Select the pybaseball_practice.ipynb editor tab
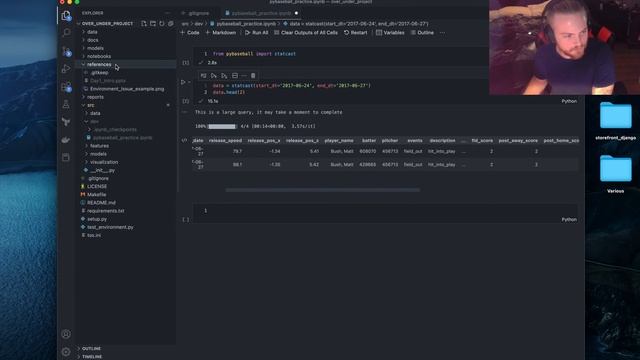The height and width of the screenshot is (360, 640). tap(262, 13)
